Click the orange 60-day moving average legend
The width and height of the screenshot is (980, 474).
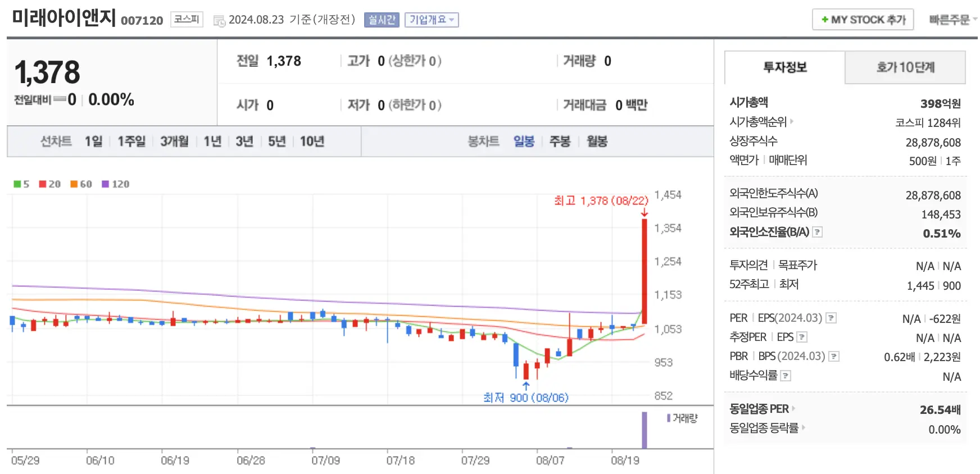(x=81, y=184)
